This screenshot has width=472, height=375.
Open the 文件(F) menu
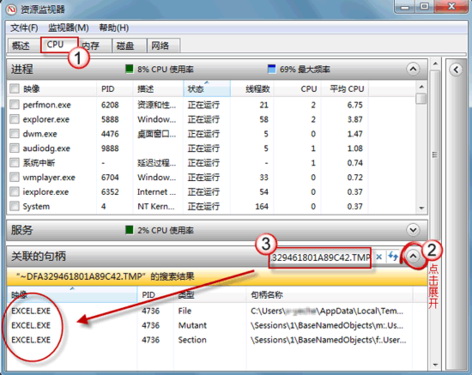point(24,28)
